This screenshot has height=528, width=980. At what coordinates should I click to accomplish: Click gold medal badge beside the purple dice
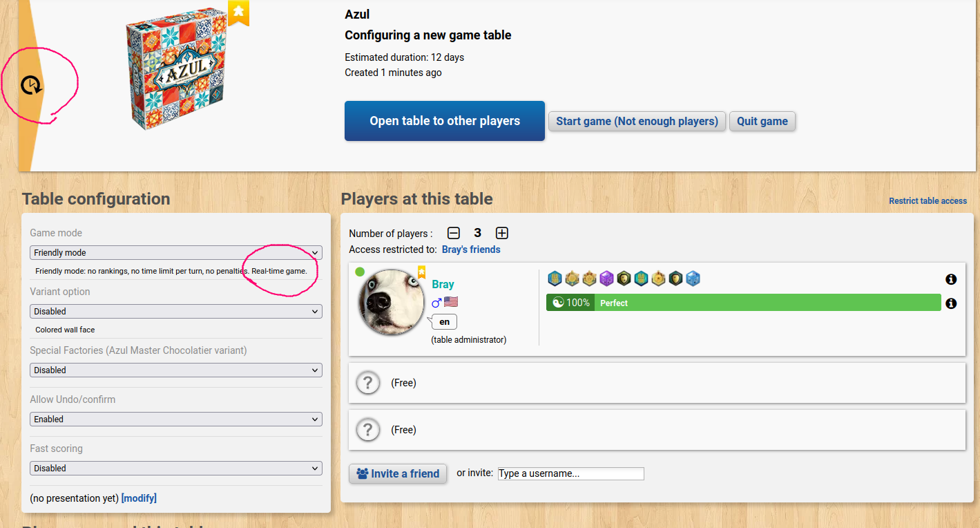point(589,279)
